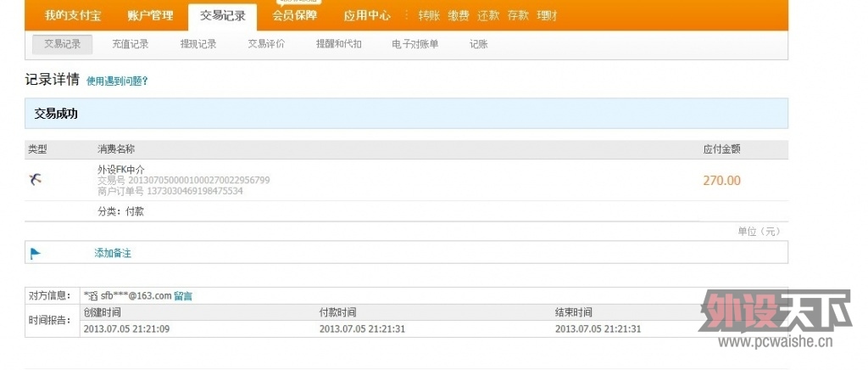
Task: Open the 提醒和代扣 sub-tab
Action: (338, 44)
